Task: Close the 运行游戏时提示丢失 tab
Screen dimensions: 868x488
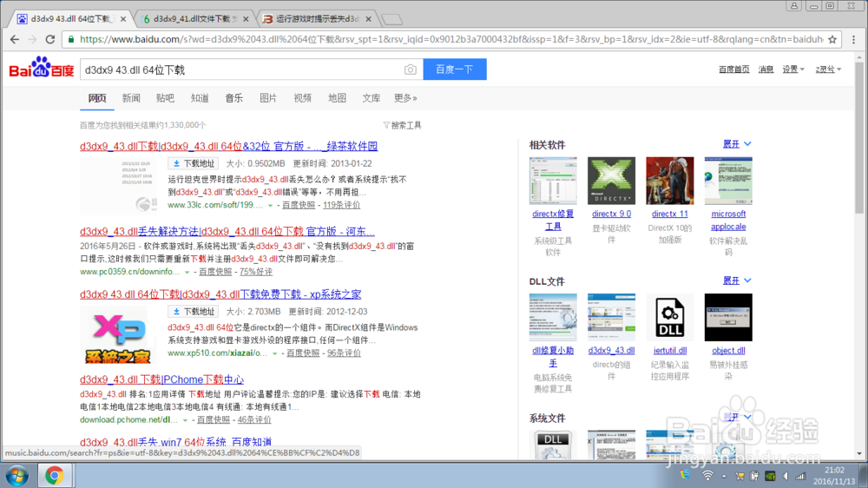Action: coord(369,19)
